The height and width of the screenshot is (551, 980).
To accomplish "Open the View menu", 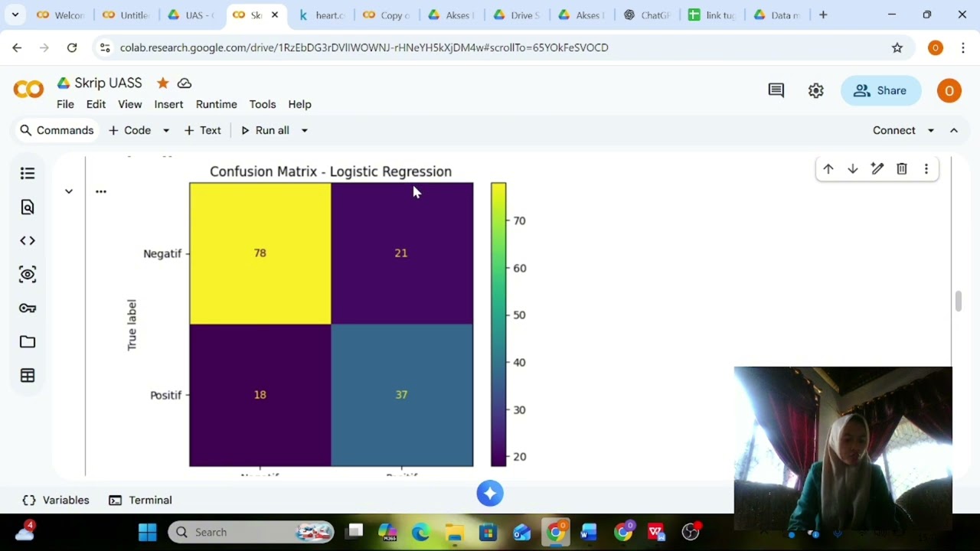I will [129, 104].
